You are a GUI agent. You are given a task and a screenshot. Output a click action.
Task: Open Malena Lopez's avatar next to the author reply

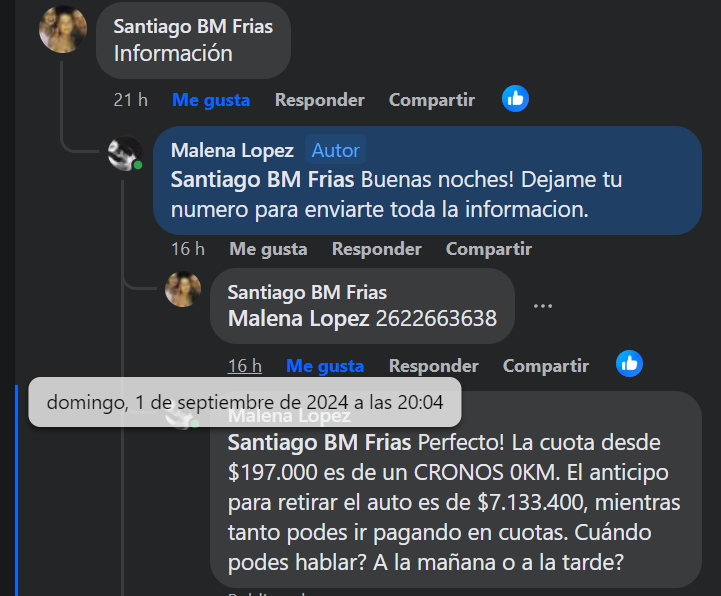coord(125,154)
